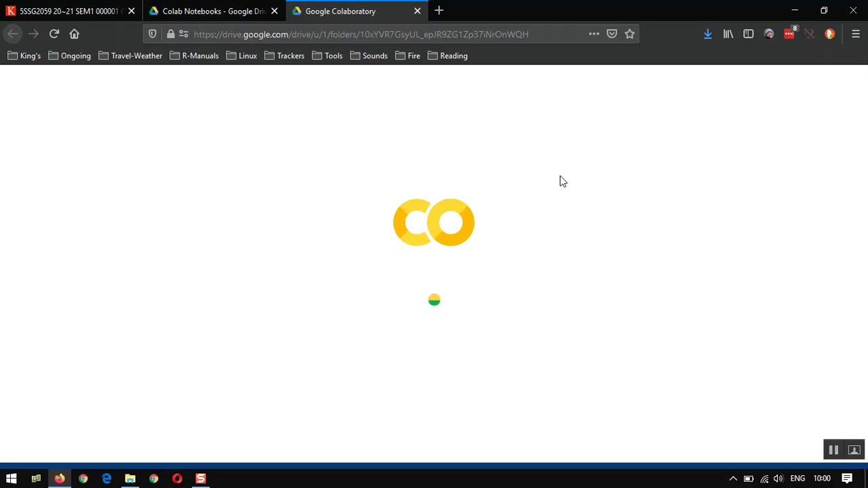This screenshot has width=868, height=488.
Task: Open first Chrome taskbar icon
Action: click(x=83, y=479)
